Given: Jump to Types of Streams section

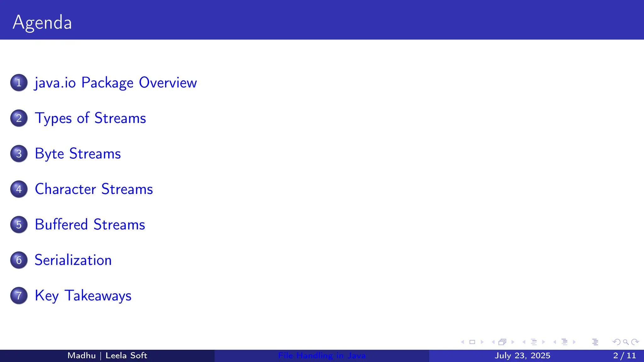Looking at the screenshot, I should point(90,118).
